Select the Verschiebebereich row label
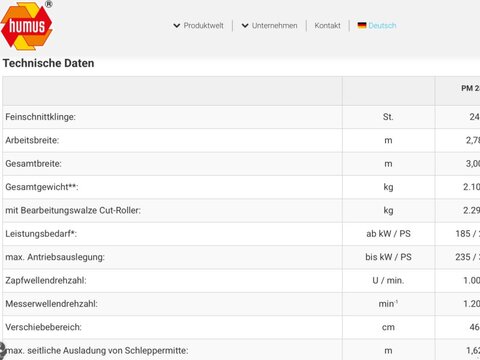This screenshot has height=360, width=480. click(x=43, y=327)
